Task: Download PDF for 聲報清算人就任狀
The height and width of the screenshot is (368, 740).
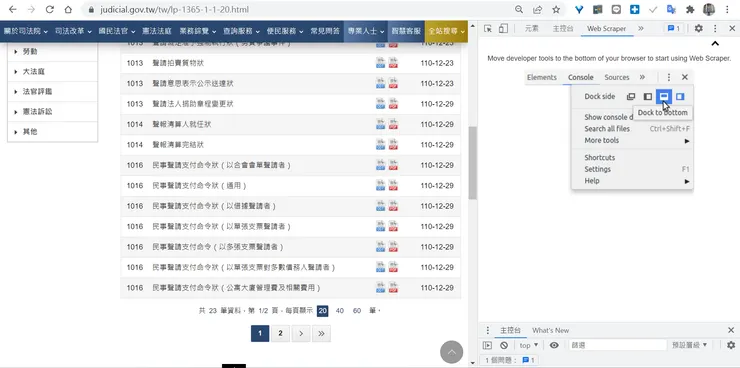Action: coord(393,124)
